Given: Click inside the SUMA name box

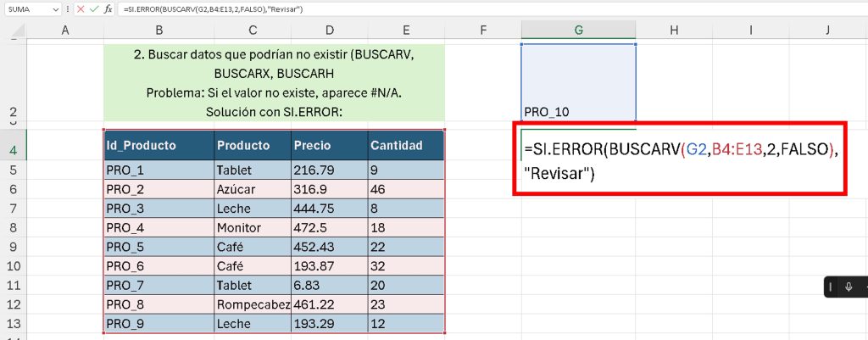Looking at the screenshot, I should coord(25,8).
